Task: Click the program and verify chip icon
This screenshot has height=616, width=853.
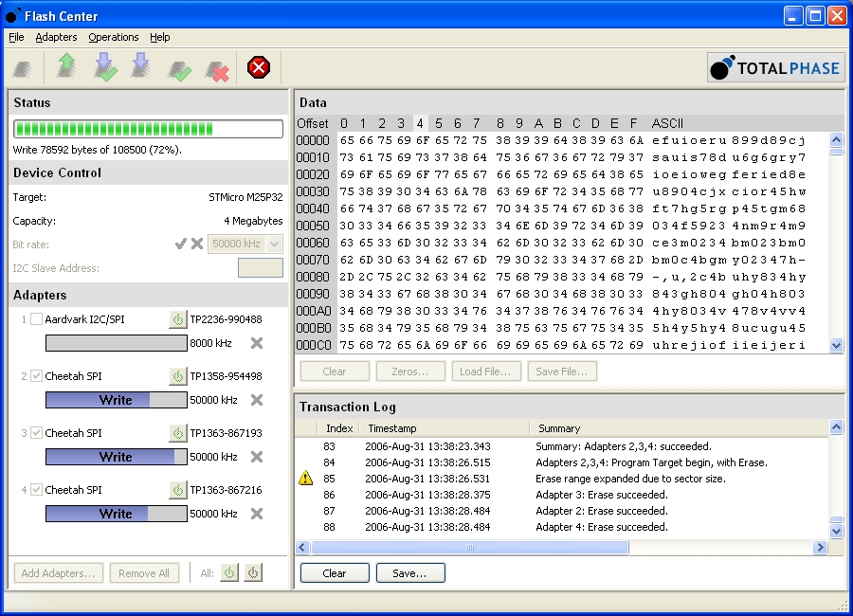Action: [105, 68]
